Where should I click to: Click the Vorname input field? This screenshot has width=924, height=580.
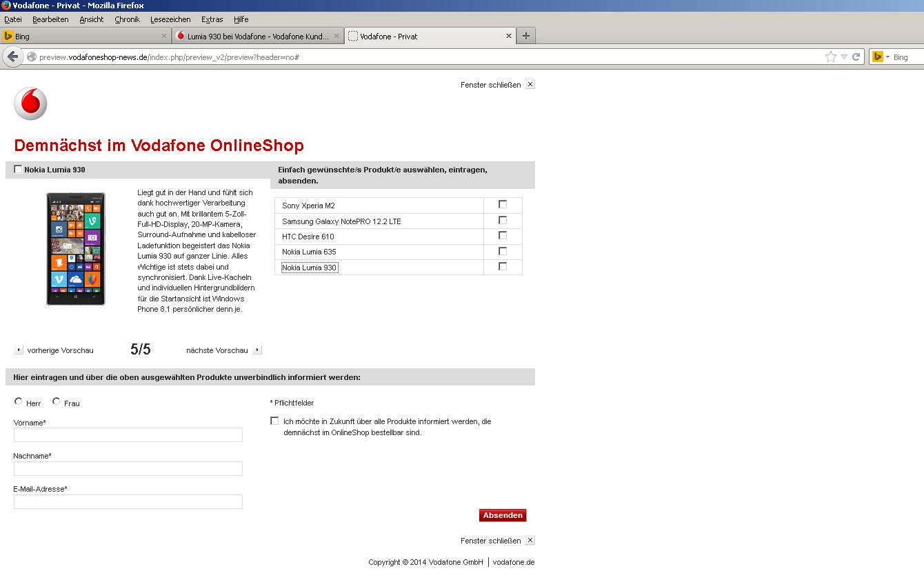pyautogui.click(x=128, y=434)
